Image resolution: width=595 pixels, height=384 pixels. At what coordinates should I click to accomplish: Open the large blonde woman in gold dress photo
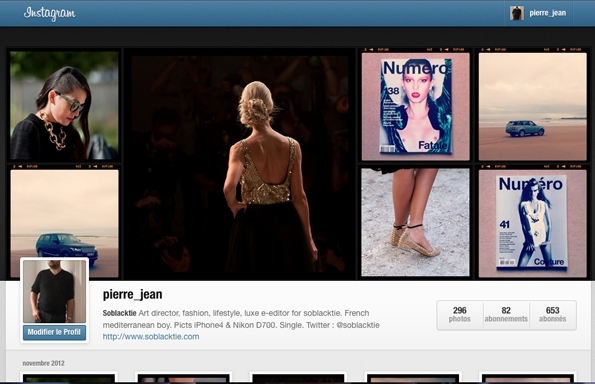tap(240, 164)
